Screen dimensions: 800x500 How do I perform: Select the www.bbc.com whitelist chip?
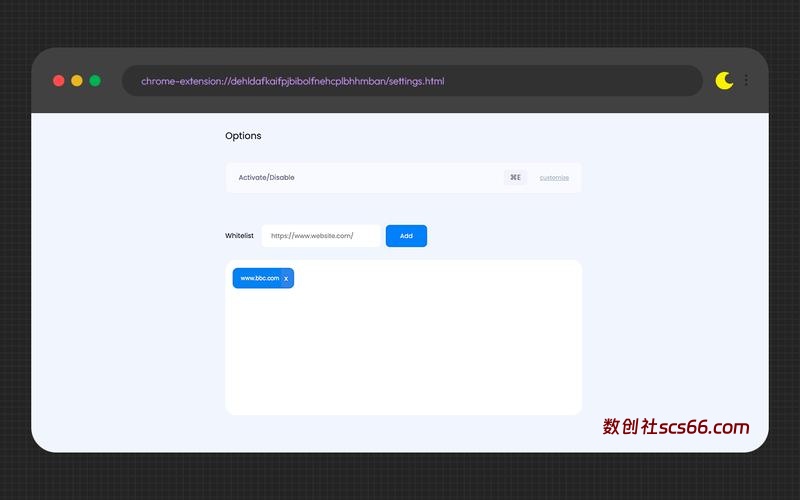[x=259, y=278]
